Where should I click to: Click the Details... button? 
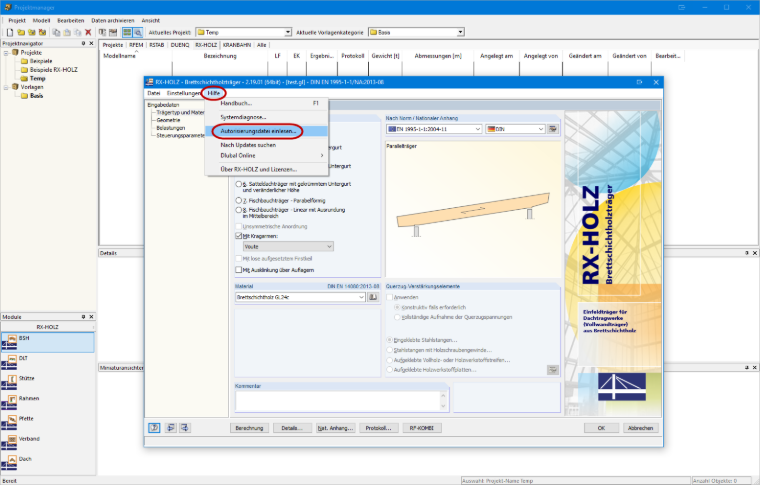point(292,428)
